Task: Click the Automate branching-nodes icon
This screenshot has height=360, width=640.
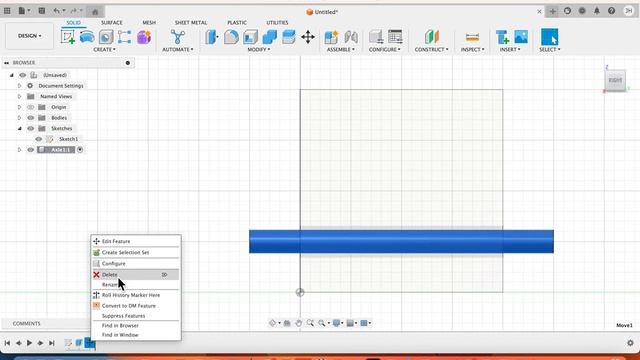Action: (178, 37)
